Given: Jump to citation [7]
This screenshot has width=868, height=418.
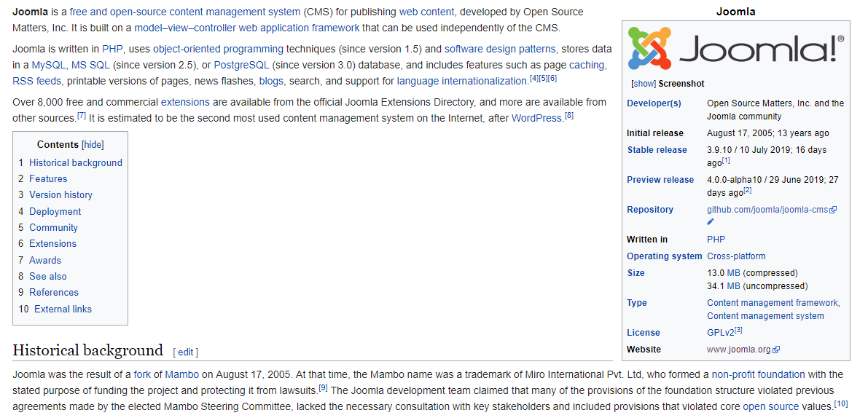Looking at the screenshot, I should 82,115.
